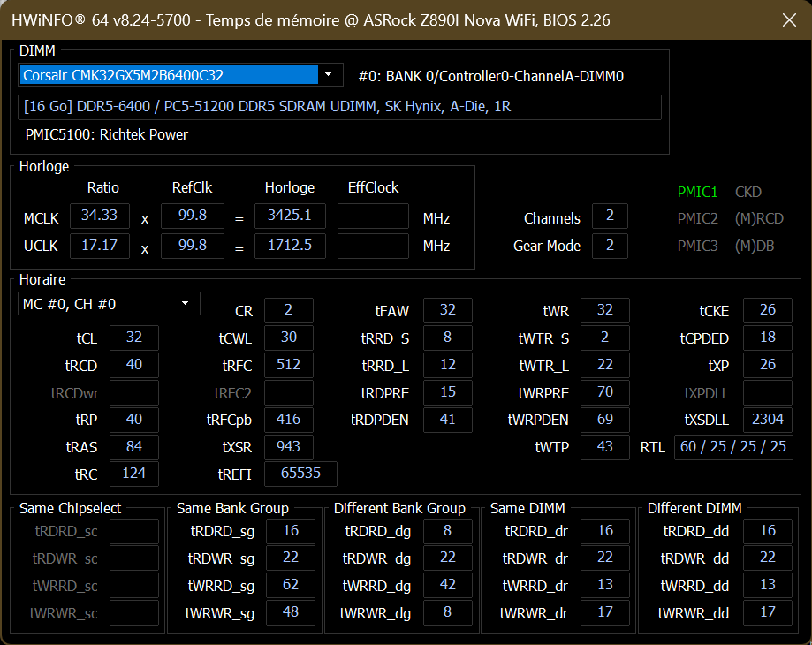Click the tRDWR_sg value field
Viewport: 812px width, 645px height.
tap(291, 558)
